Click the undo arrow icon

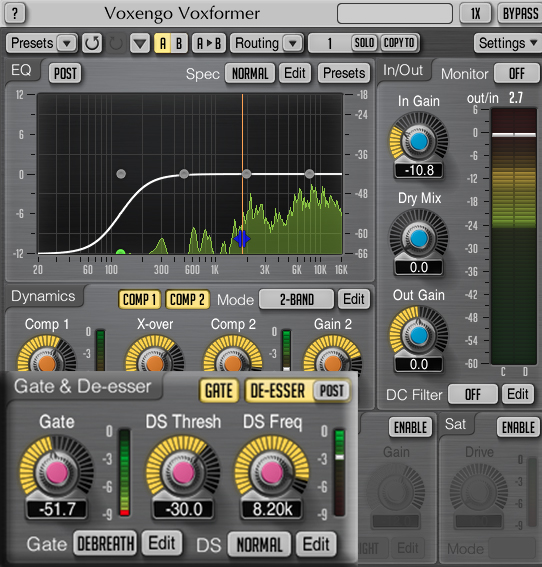tap(92, 43)
